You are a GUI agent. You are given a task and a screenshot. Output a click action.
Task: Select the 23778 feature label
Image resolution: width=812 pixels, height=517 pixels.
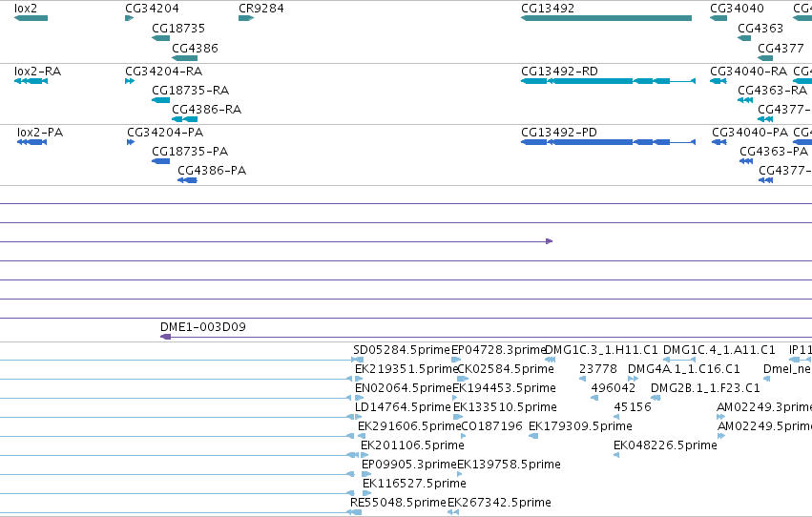[598, 369]
